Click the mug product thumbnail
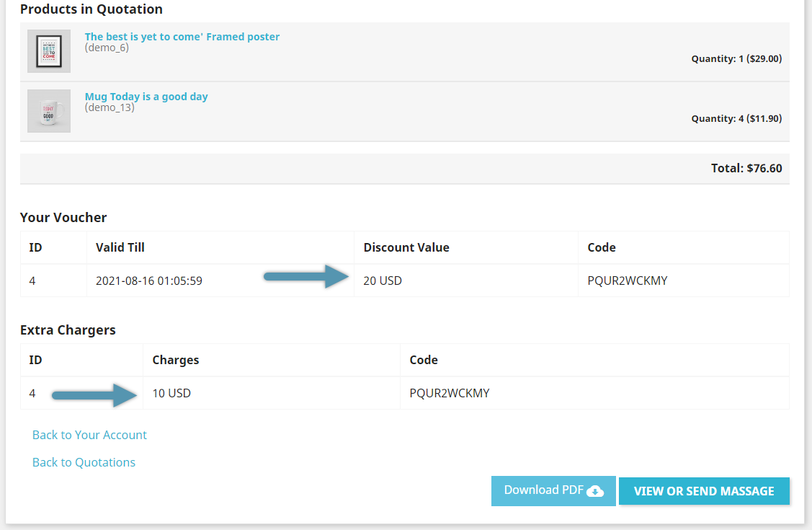Viewport: 812px width, 530px height. (x=48, y=110)
